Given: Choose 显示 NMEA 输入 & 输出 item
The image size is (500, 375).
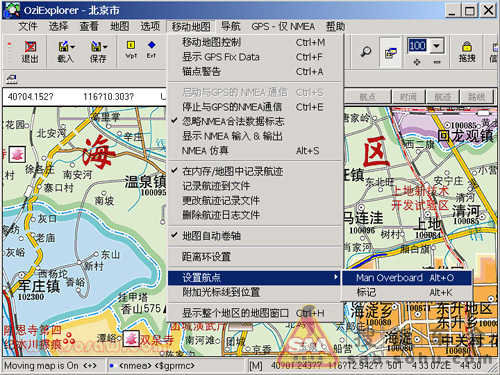Looking at the screenshot, I should (255, 136).
